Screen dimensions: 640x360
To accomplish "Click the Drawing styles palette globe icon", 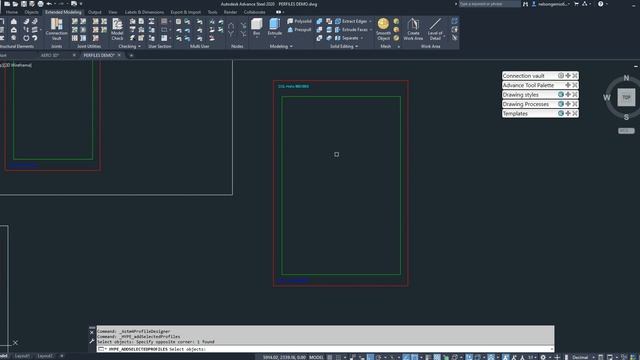I will coord(561,94).
